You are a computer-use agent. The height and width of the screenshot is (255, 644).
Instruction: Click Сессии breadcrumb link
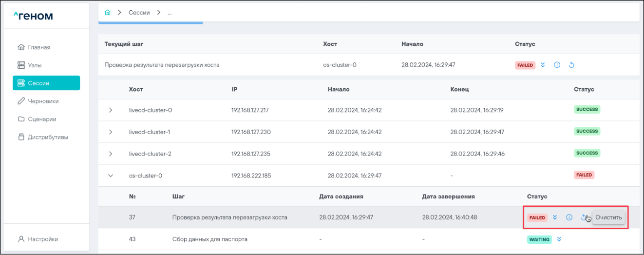click(x=139, y=12)
